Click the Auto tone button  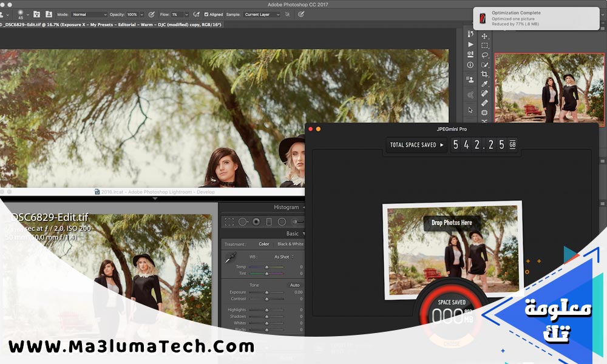coord(294,285)
